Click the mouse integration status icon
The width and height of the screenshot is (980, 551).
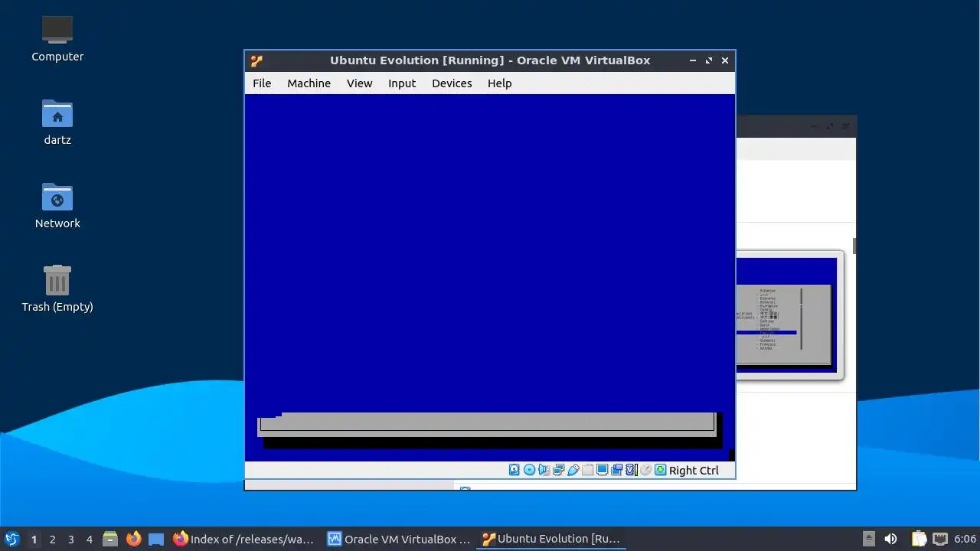click(x=645, y=470)
